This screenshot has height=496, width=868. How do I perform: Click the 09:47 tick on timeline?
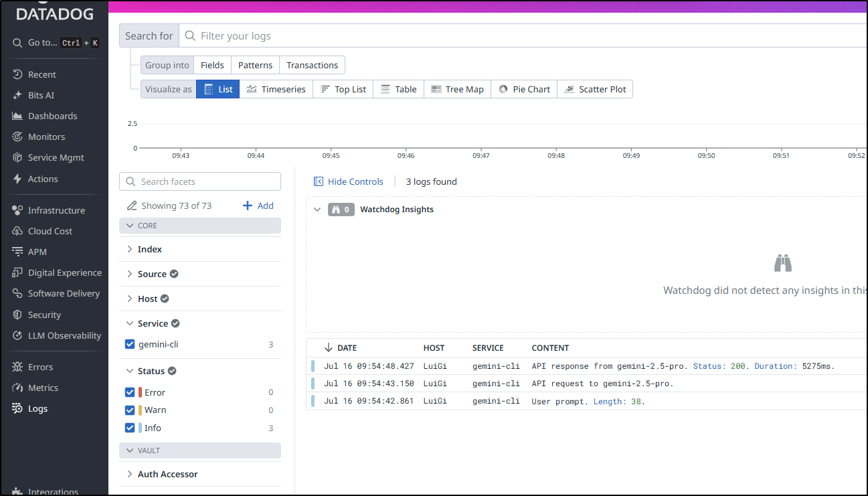(x=481, y=155)
